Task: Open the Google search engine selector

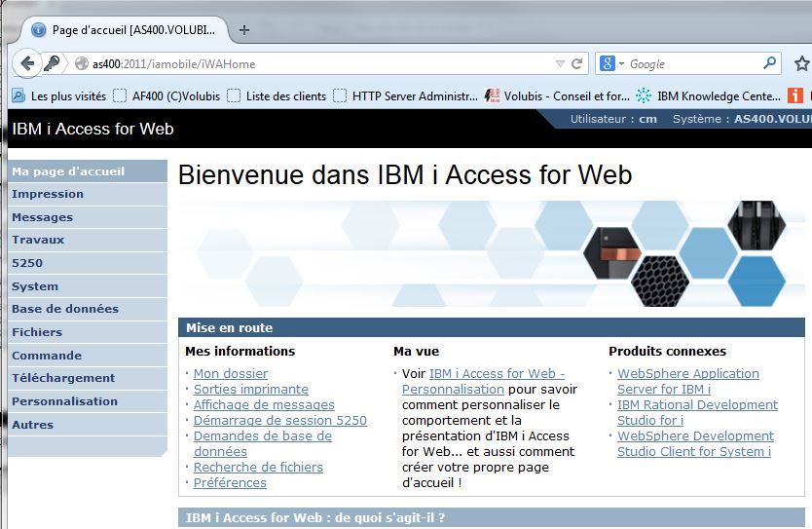Action: coord(611,63)
